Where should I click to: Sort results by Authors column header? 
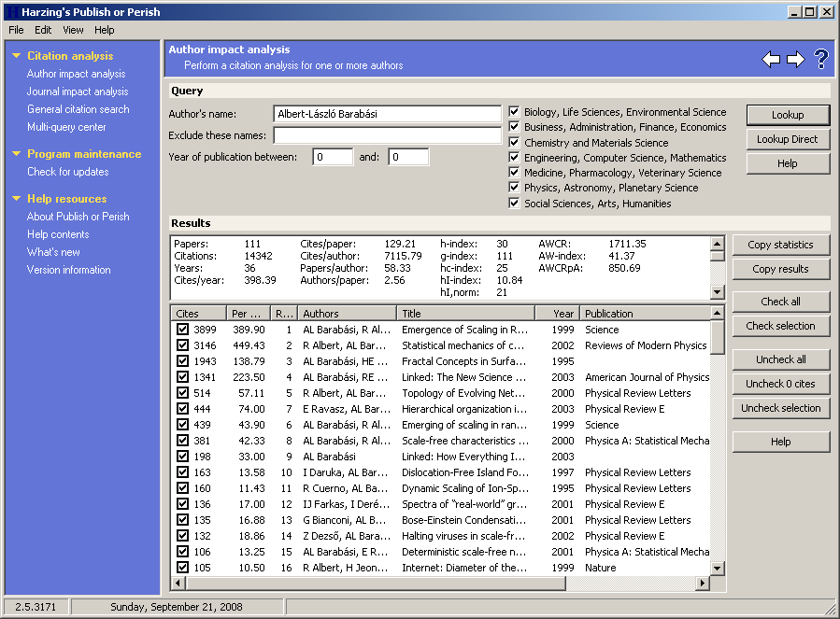(348, 314)
